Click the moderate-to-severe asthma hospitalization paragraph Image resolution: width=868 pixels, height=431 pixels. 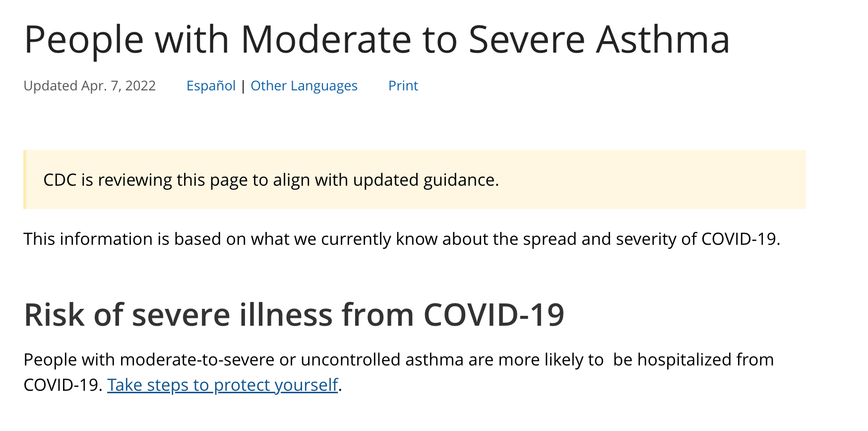399,372
